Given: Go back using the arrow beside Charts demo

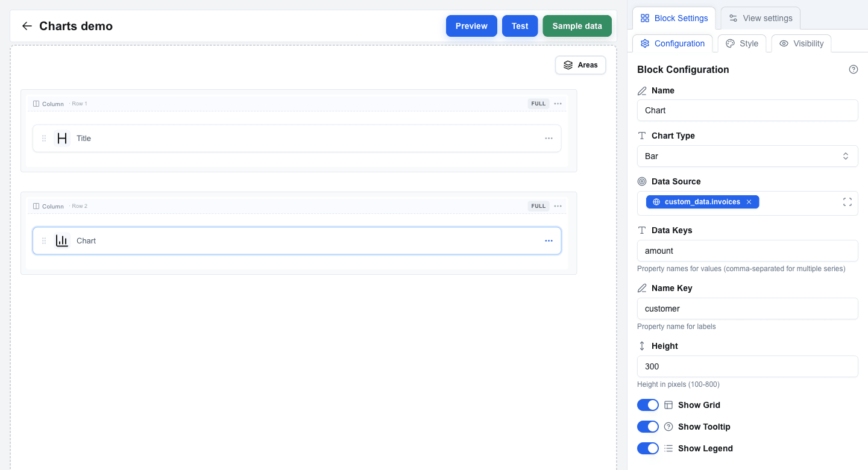Looking at the screenshot, I should (x=27, y=26).
